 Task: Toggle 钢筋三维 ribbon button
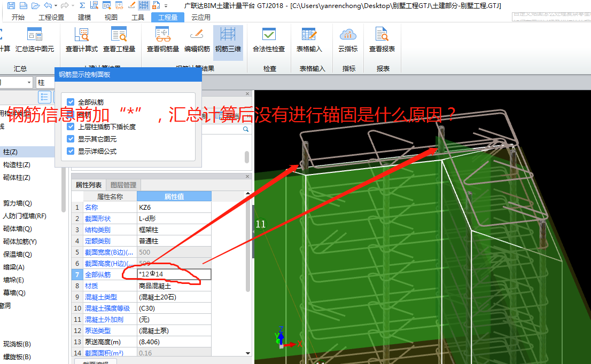[228, 42]
